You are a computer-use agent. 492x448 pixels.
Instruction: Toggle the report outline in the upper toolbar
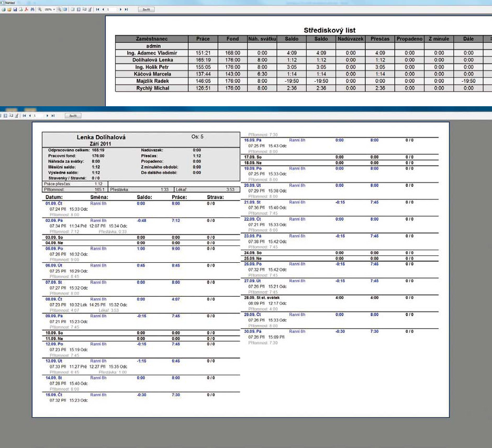(x=72, y=9)
